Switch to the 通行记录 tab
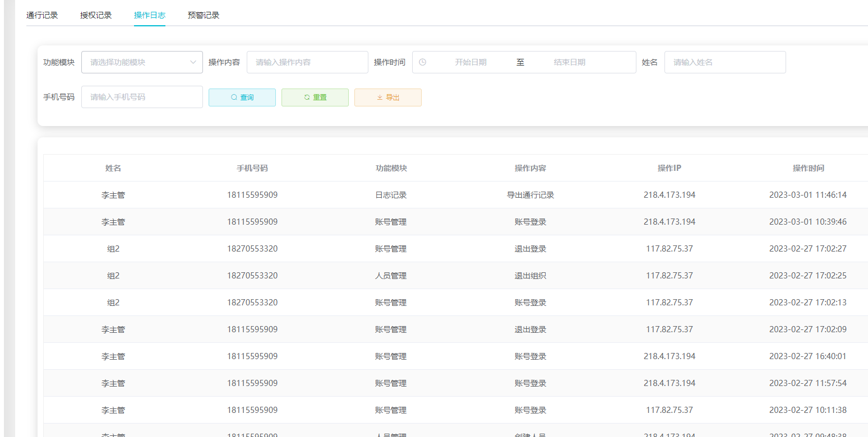This screenshot has width=868, height=437. click(42, 15)
